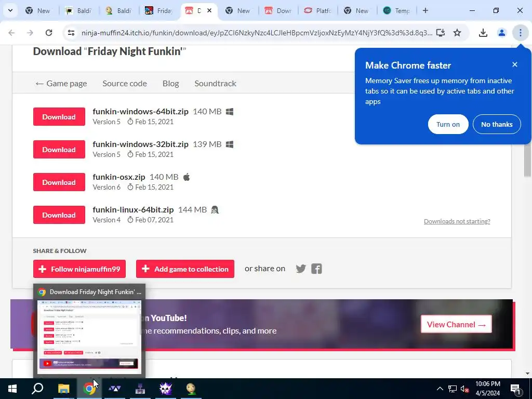This screenshot has height=399, width=532.
Task: Close the Make Chrome faster popup
Action: [x=515, y=64]
